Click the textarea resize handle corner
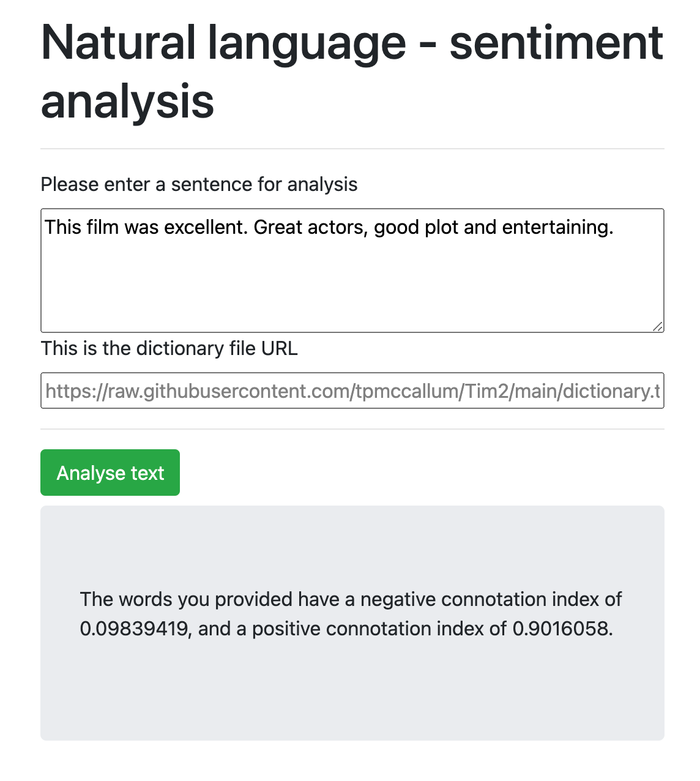The height and width of the screenshot is (781, 700). pyautogui.click(x=658, y=326)
